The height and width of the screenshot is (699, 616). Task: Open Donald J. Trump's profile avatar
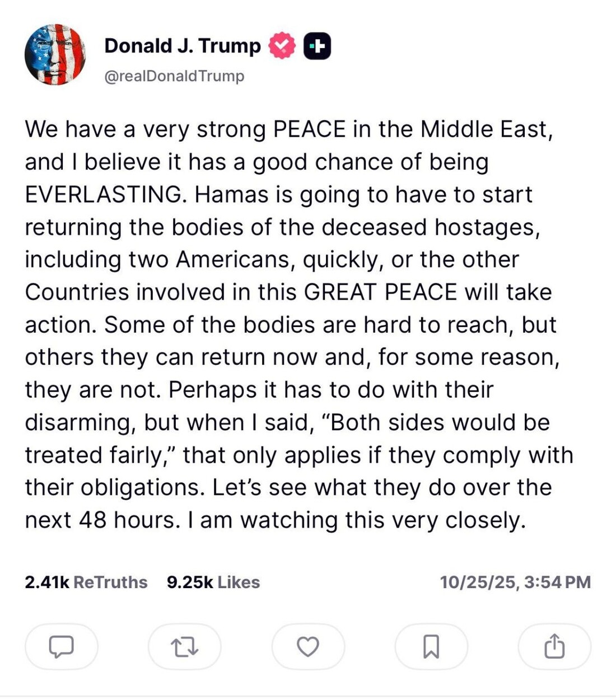55,55
